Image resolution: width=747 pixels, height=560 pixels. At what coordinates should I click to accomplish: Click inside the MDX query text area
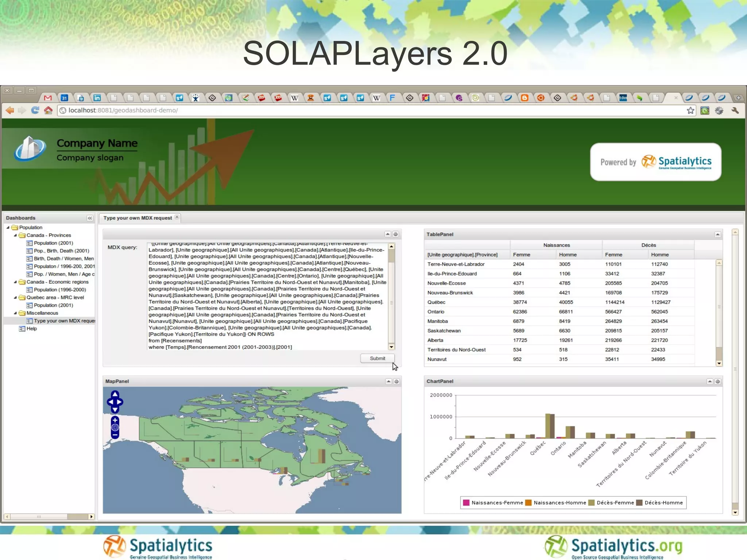click(268, 296)
